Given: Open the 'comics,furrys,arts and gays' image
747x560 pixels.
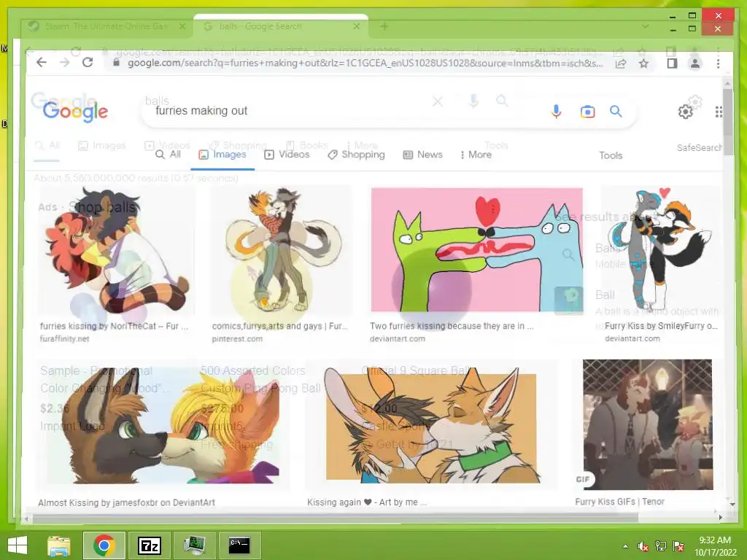Looking at the screenshot, I should point(282,251).
